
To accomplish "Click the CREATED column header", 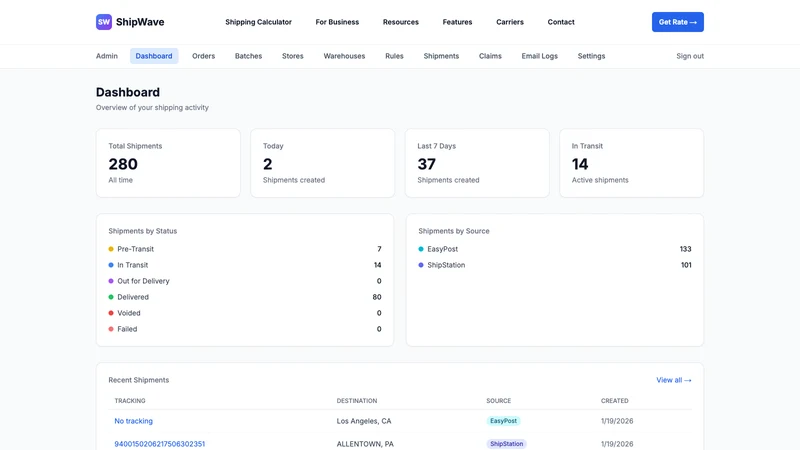I will pos(614,401).
